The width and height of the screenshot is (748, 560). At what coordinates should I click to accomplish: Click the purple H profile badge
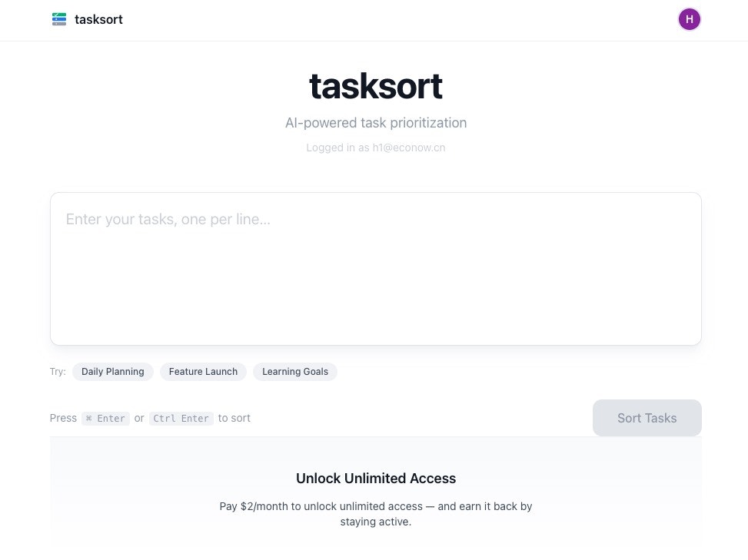[689, 19]
